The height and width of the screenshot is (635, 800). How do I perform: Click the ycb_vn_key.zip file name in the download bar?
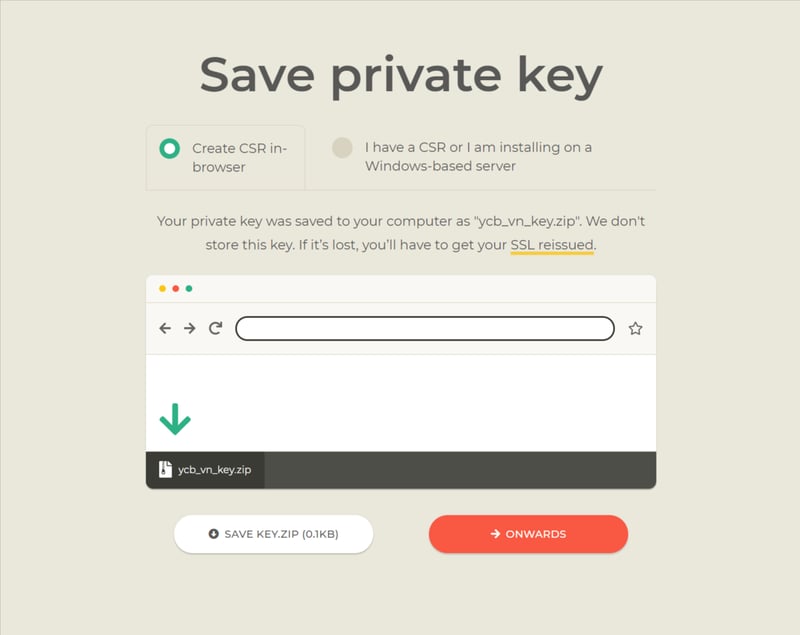(x=216, y=470)
